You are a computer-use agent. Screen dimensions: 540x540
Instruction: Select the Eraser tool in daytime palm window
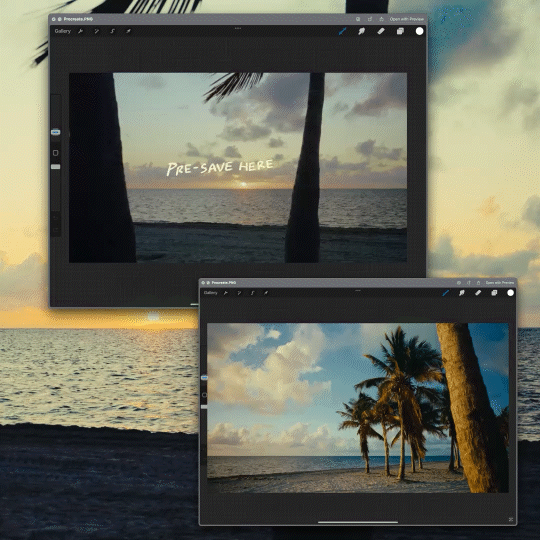[478, 293]
